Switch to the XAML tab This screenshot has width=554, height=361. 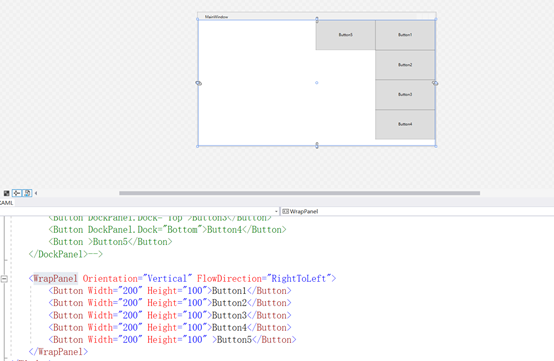coord(7,203)
